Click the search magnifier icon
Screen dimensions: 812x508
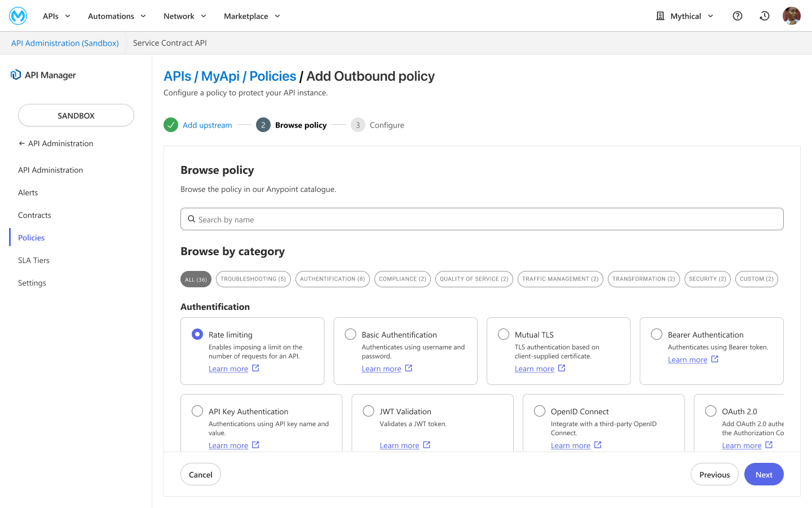[x=192, y=219]
